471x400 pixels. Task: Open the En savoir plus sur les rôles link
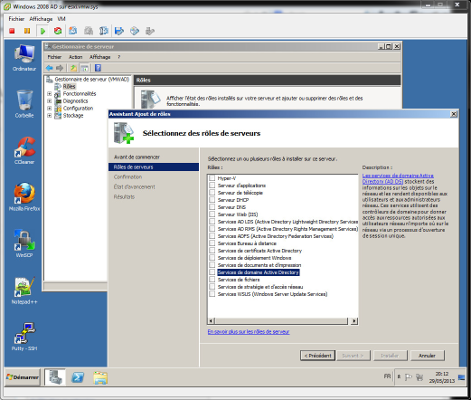(248, 332)
